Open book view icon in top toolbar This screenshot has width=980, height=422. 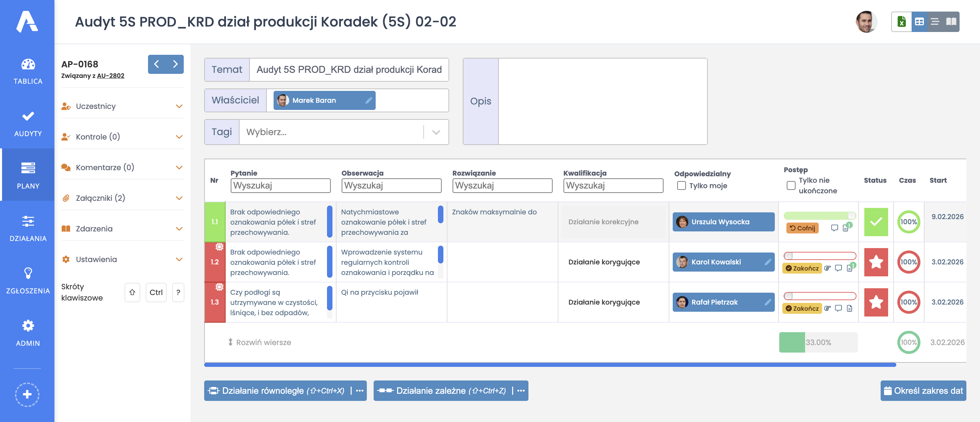pos(951,22)
